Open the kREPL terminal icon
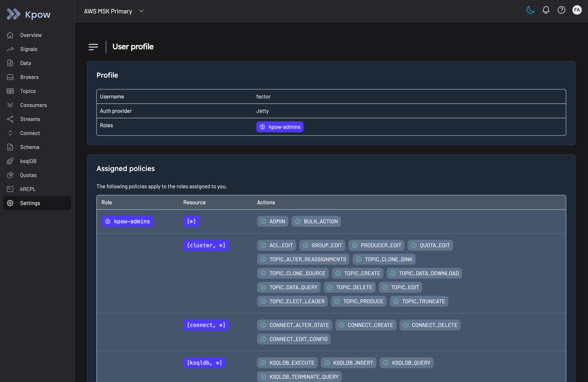This screenshot has height=382, width=588. (10, 189)
